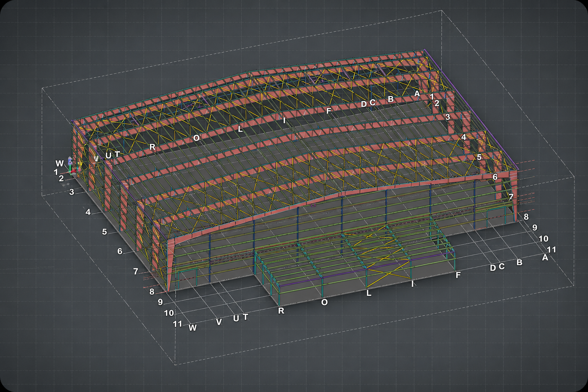This screenshot has height=392, width=588.
Task: Click ground-level grid label O under the canopy
Action: (x=324, y=302)
